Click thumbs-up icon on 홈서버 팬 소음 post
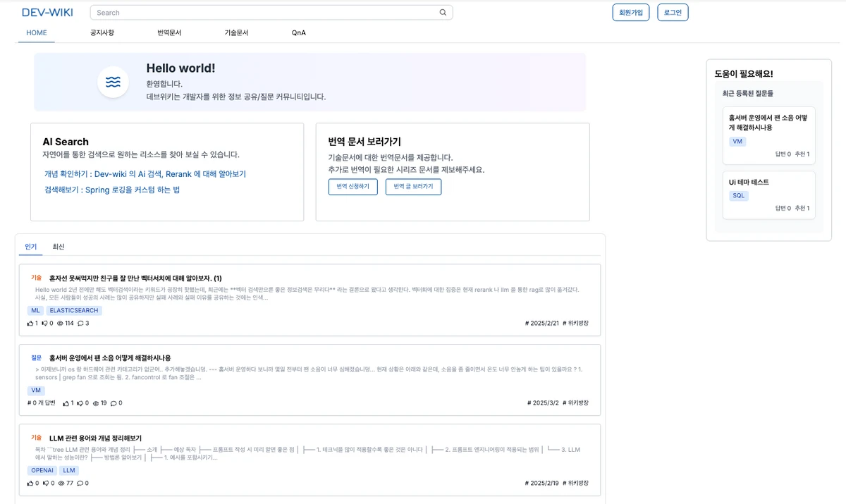Image resolution: width=846 pixels, height=504 pixels. pyautogui.click(x=66, y=403)
